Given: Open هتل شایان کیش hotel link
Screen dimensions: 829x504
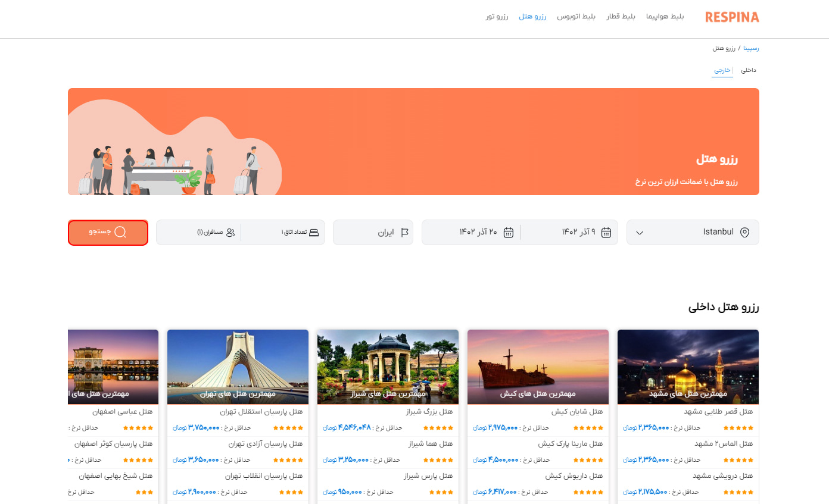Looking at the screenshot, I should pos(577,412).
